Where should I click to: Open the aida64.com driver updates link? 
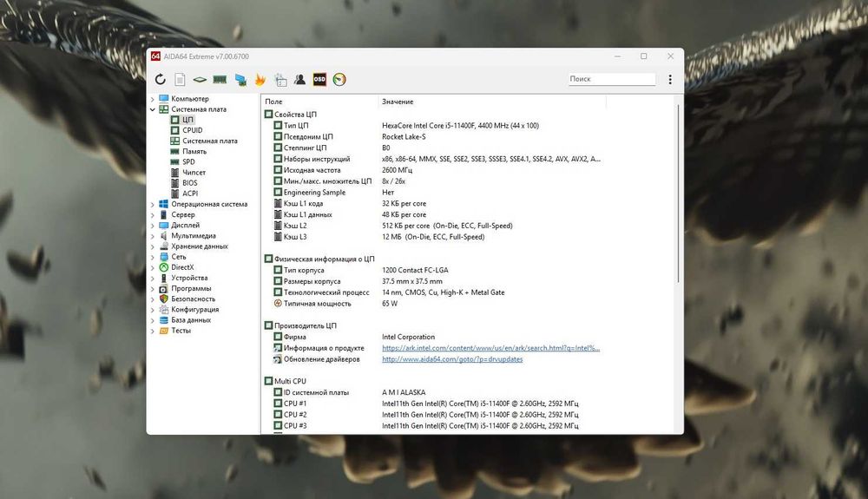[x=452, y=359]
